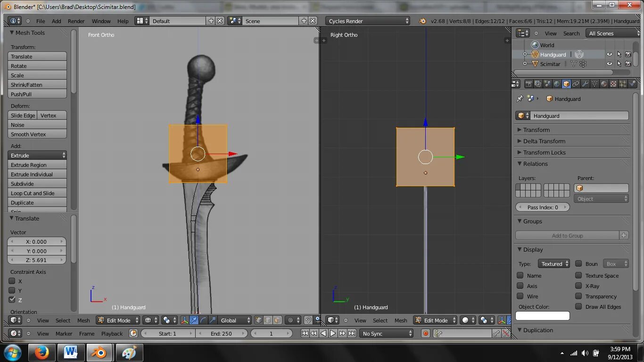This screenshot has height=362, width=644.
Task: Open Microsoft Word from the taskbar
Action: coord(71,352)
